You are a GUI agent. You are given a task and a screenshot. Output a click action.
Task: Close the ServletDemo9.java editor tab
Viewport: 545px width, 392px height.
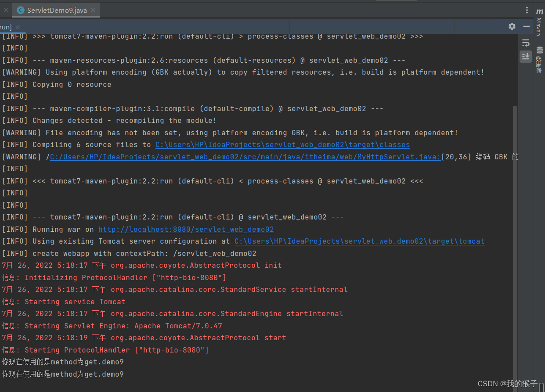click(92, 10)
